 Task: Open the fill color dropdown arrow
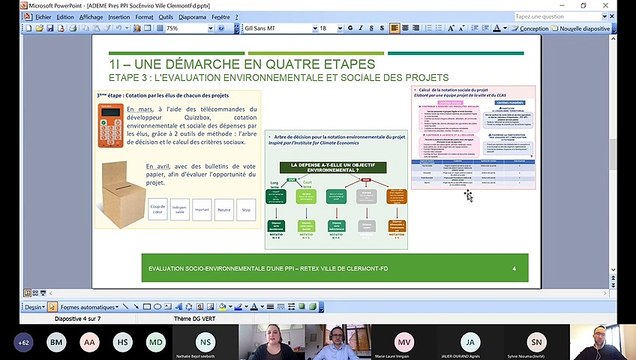[x=230, y=307]
